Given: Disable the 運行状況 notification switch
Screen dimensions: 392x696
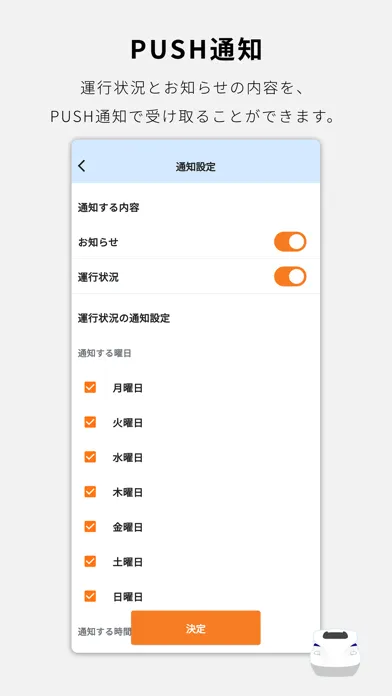Looking at the screenshot, I should click(x=290, y=277).
